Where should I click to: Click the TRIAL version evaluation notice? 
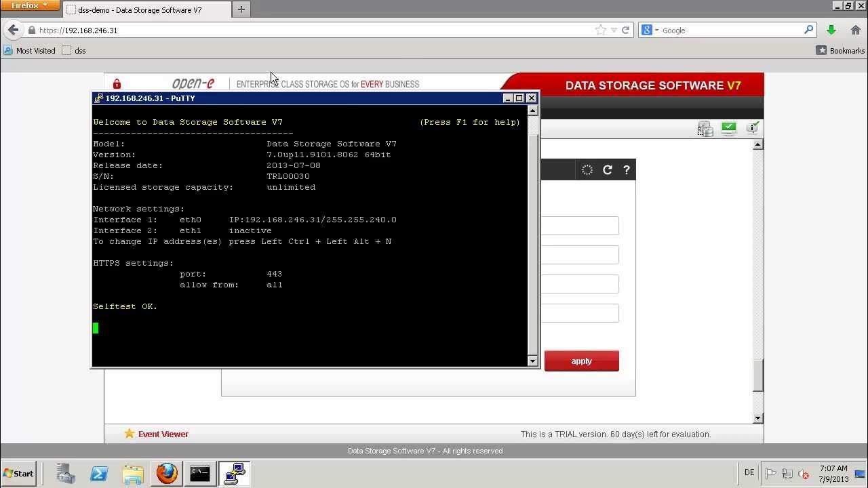616,434
